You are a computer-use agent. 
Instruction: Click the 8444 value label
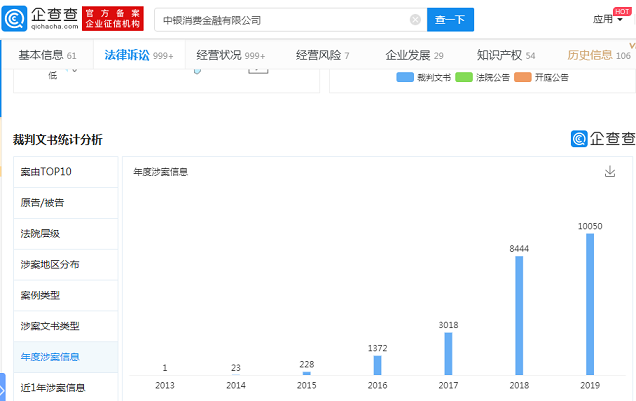pyautogui.click(x=519, y=249)
